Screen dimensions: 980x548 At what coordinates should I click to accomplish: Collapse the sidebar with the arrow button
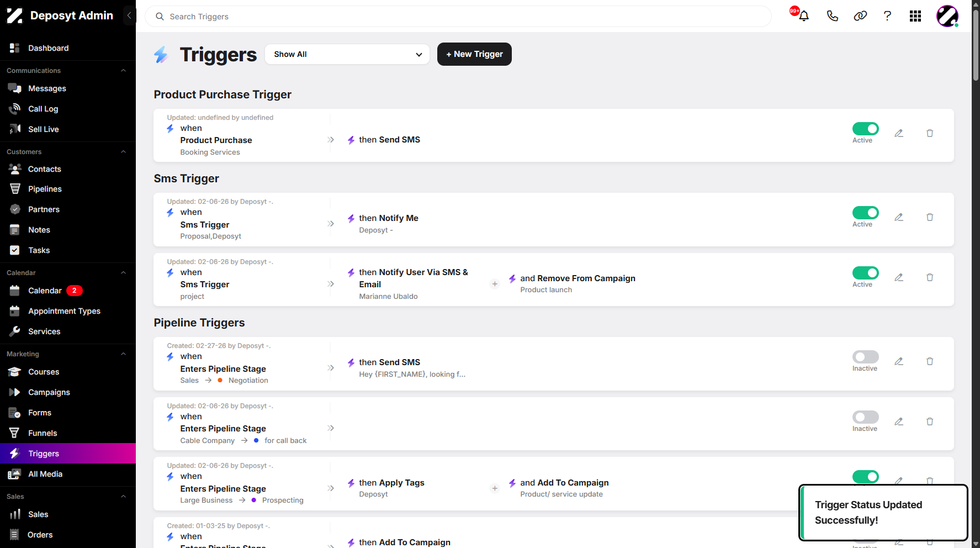point(129,15)
